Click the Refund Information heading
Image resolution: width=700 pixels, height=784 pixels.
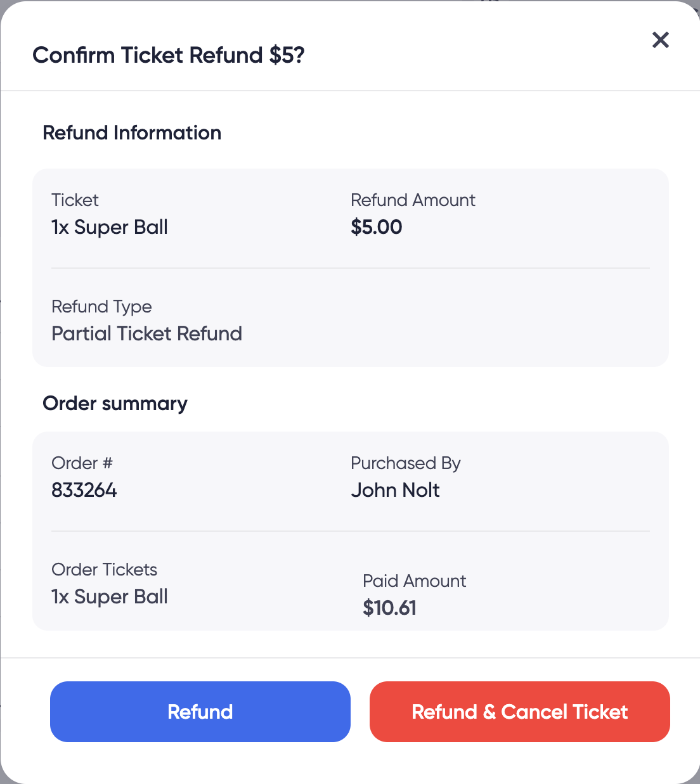tap(132, 132)
